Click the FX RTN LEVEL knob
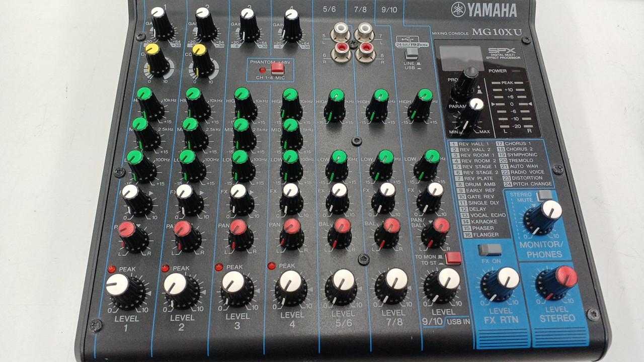644x362 pixels. [x=500, y=284]
